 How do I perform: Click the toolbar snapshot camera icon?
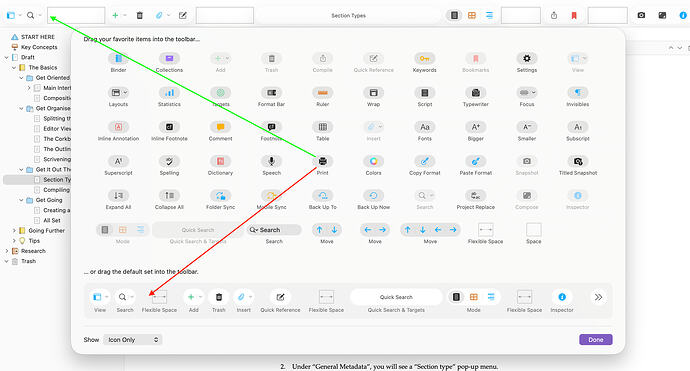coord(641,15)
